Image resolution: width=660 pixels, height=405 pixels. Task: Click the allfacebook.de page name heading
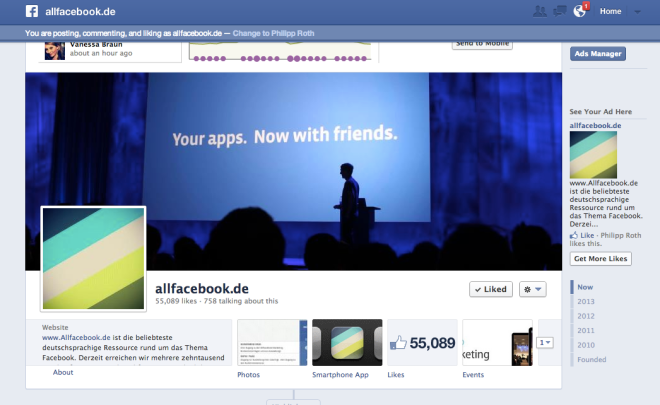click(202, 288)
